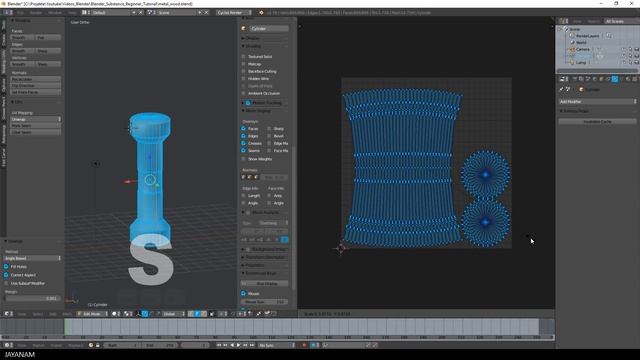Open the Angle Based method dropdown
640x360 pixels.
pyautogui.click(x=33, y=258)
